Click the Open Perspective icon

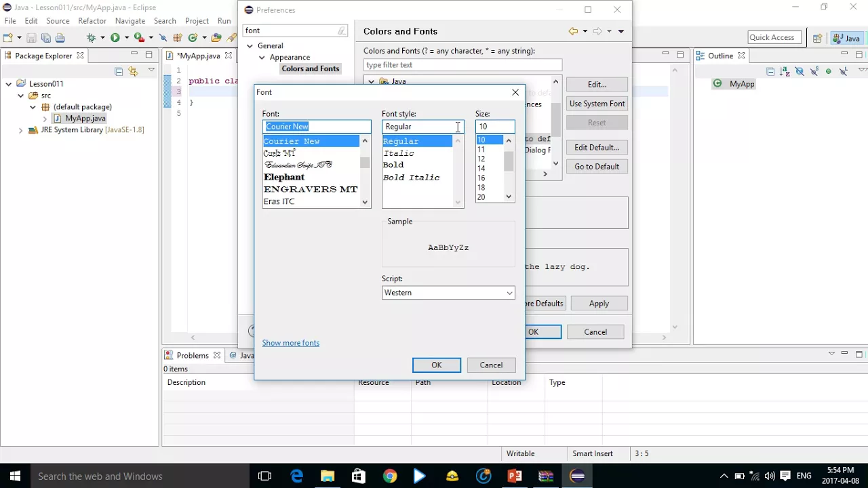click(x=817, y=38)
